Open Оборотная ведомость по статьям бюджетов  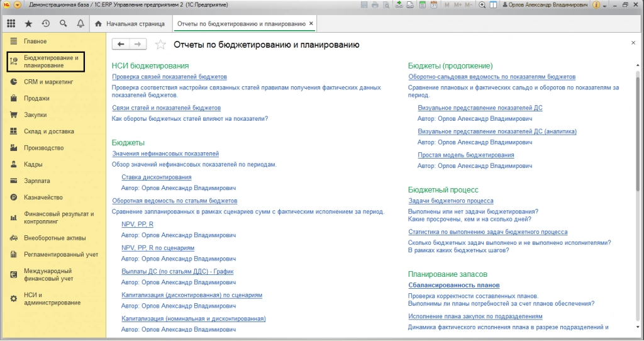(x=175, y=201)
